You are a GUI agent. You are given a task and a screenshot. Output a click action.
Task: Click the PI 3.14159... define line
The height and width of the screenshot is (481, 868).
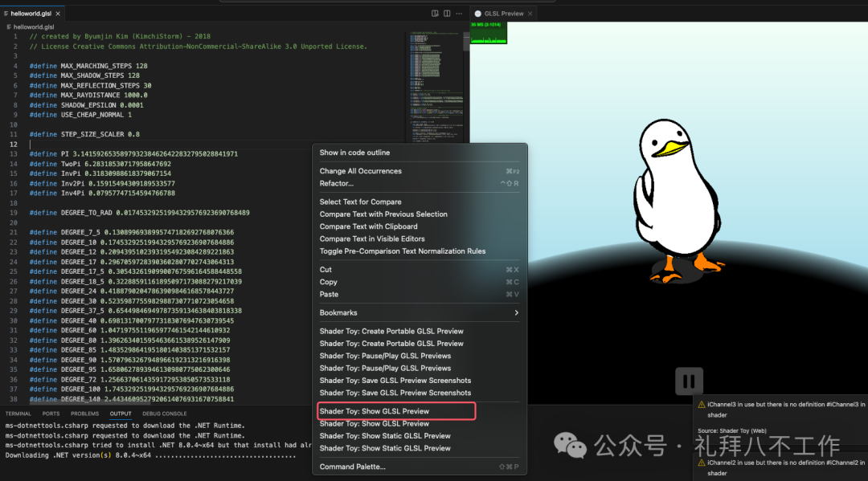133,154
